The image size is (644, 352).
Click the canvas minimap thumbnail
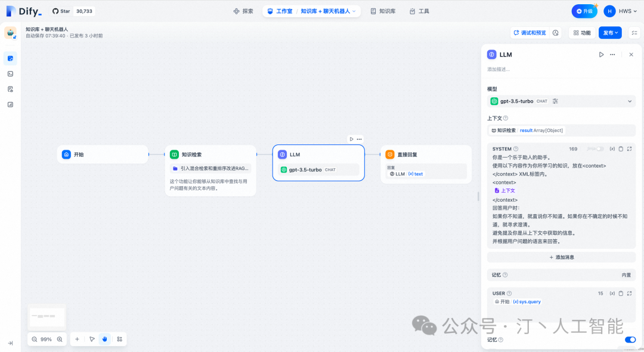point(47,317)
